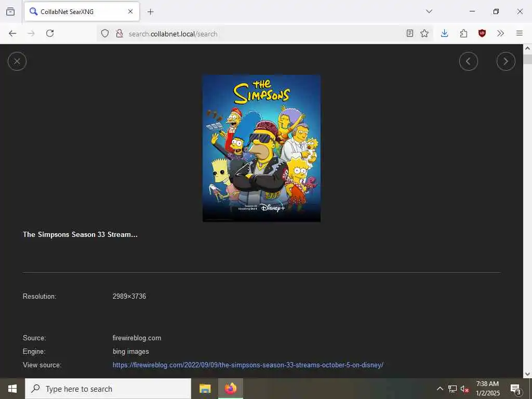
Task: Open the Firefox application menu
Action: [x=519, y=33]
